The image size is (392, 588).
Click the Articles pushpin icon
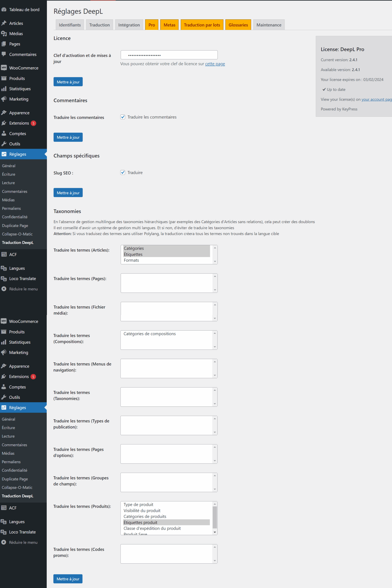tap(4, 23)
